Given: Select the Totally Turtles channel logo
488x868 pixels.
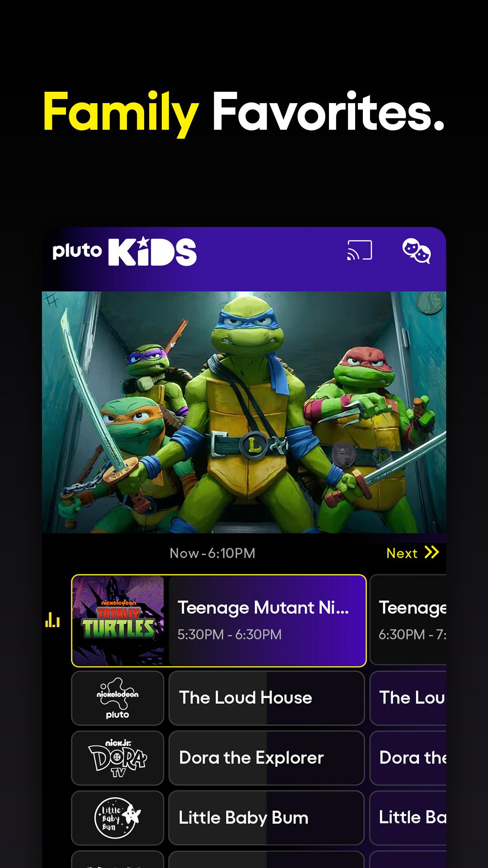Looking at the screenshot, I should coord(118,621).
